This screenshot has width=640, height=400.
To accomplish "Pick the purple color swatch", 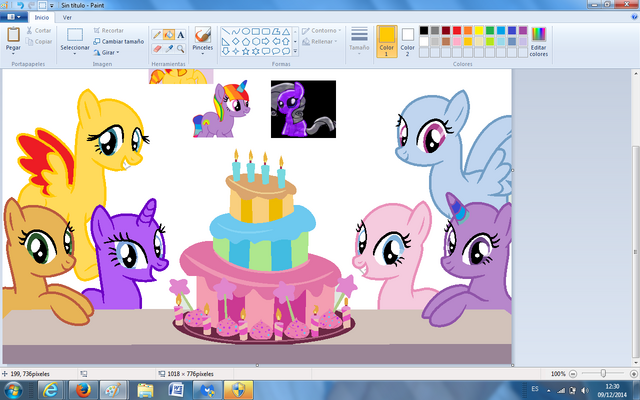I will (x=523, y=30).
